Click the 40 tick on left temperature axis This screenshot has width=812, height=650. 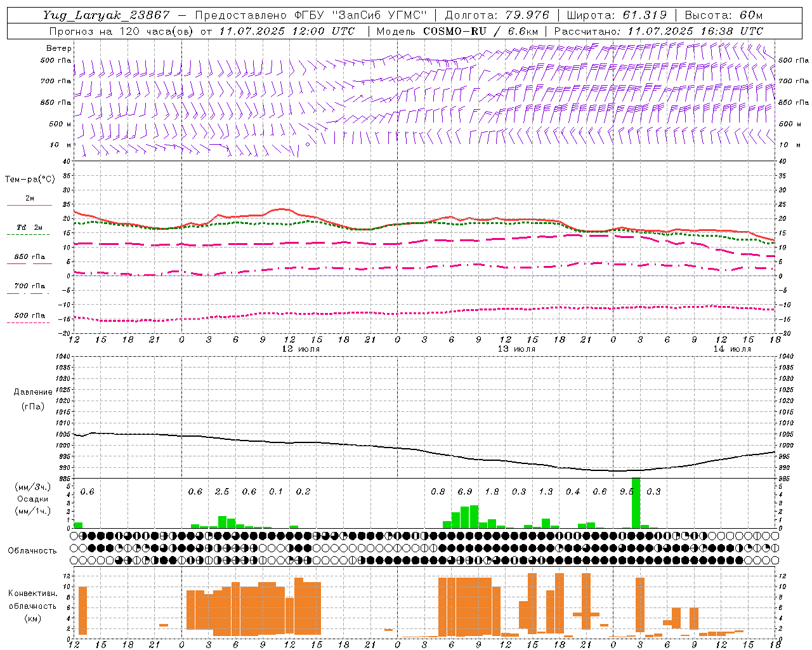67,161
